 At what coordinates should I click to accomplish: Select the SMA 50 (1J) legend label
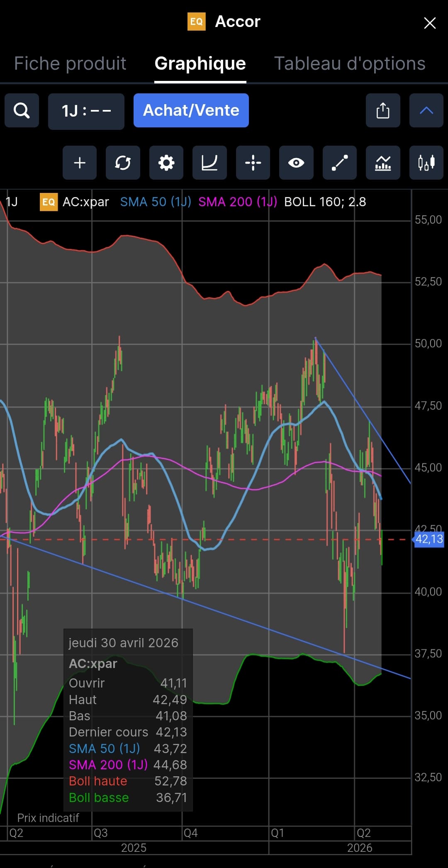pyautogui.click(x=156, y=202)
